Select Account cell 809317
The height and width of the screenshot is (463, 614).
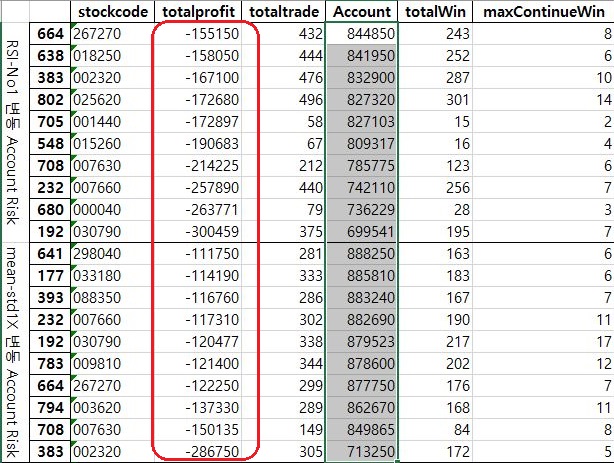(362, 143)
